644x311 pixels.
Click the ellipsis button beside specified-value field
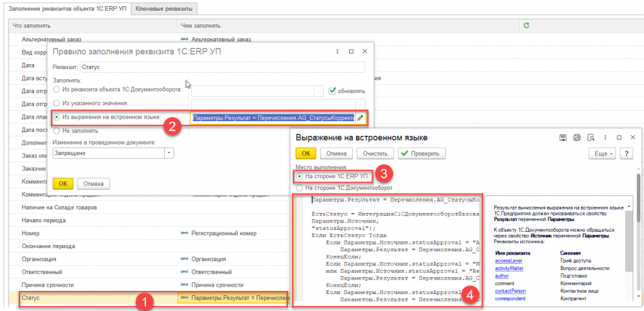coord(360,104)
